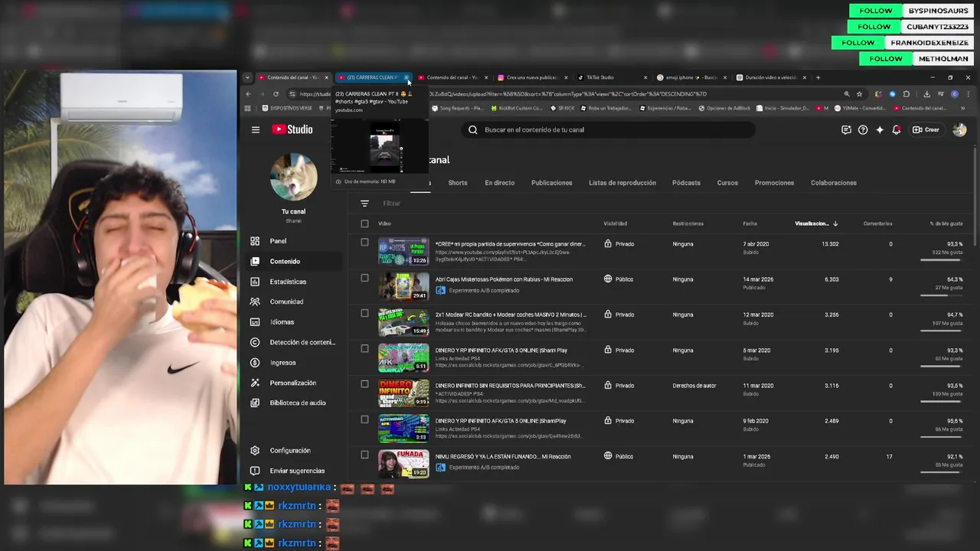
Task: Click the Enviar sugerencias feedback icon
Action: 255,471
